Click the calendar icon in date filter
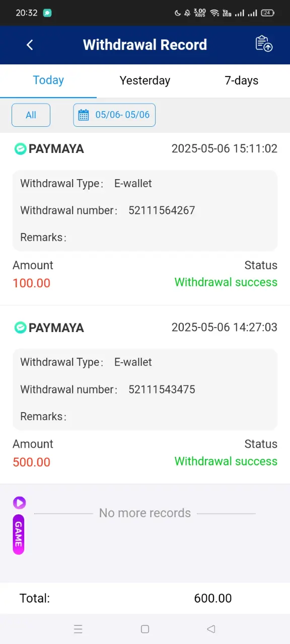The image size is (290, 644). tap(84, 115)
